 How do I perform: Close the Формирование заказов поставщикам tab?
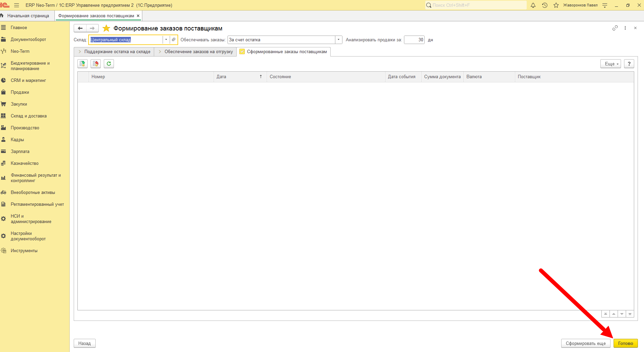point(138,16)
